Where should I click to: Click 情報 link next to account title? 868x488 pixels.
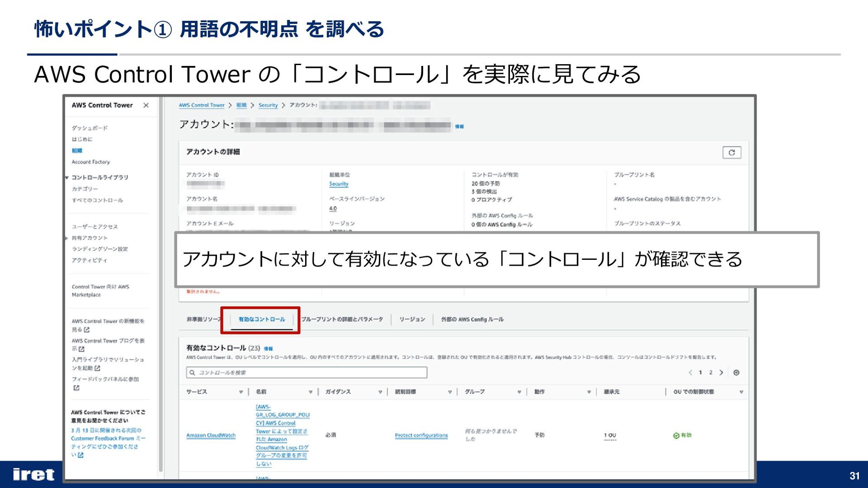(x=459, y=127)
